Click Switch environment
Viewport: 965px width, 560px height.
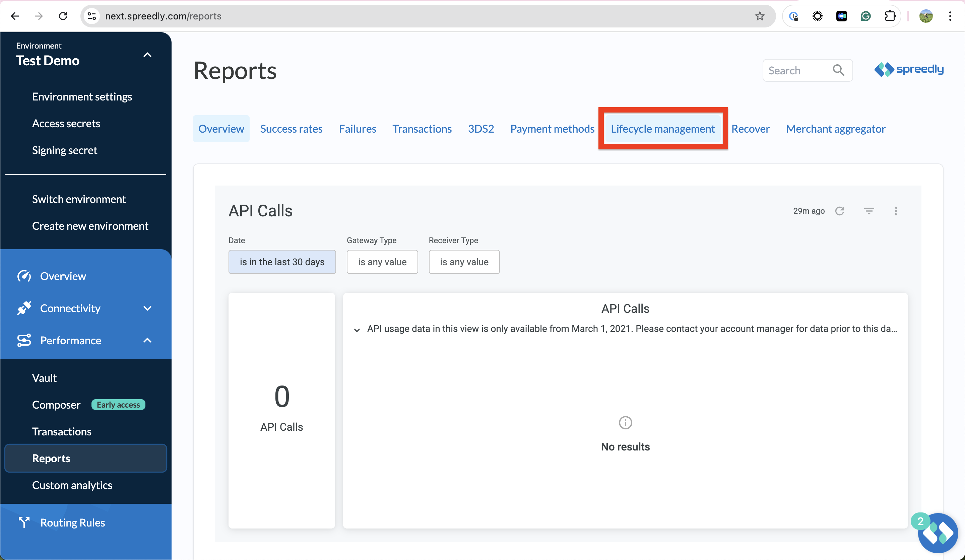click(79, 199)
